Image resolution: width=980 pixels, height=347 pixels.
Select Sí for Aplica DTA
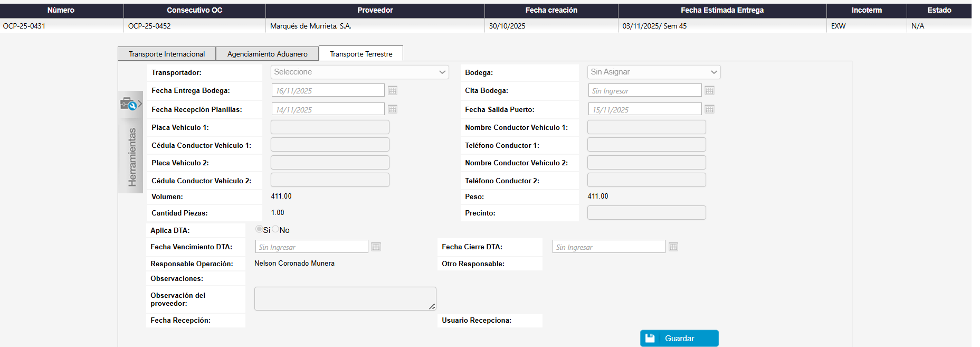point(259,229)
